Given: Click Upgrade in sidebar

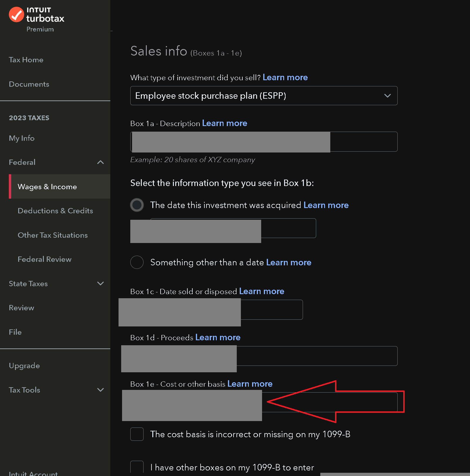Looking at the screenshot, I should (x=24, y=366).
